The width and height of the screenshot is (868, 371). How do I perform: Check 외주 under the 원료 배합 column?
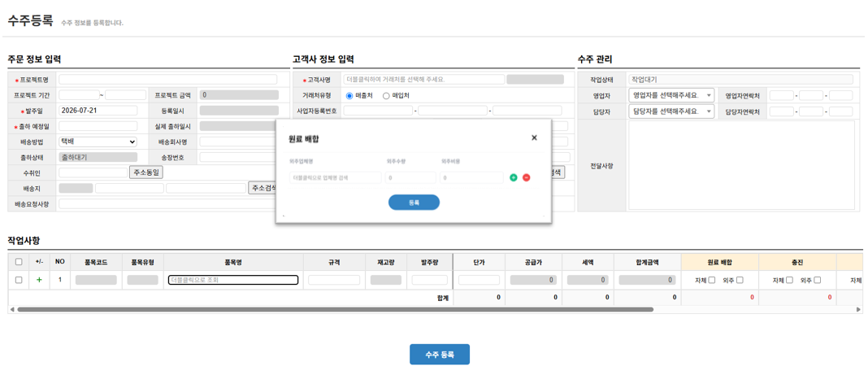coord(740,280)
